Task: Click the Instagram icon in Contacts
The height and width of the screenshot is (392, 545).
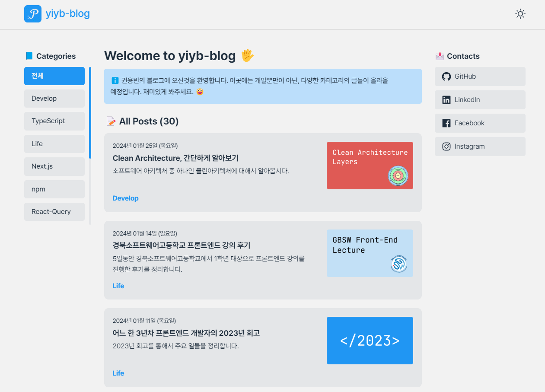Action: pyautogui.click(x=446, y=147)
